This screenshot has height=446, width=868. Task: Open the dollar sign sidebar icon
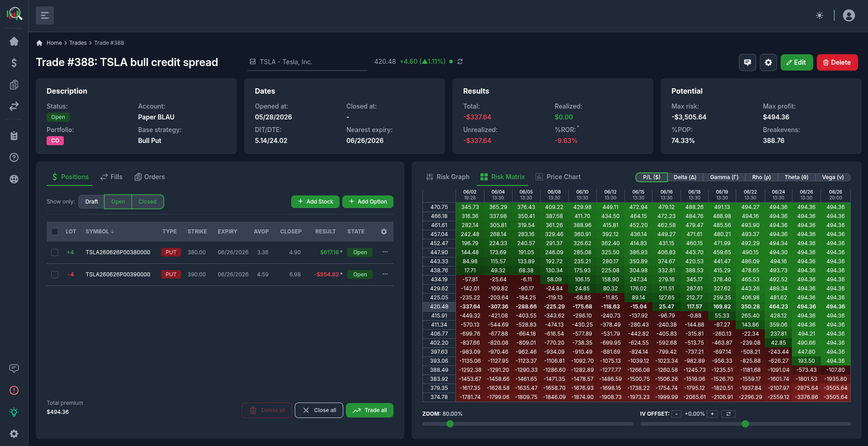[x=14, y=63]
